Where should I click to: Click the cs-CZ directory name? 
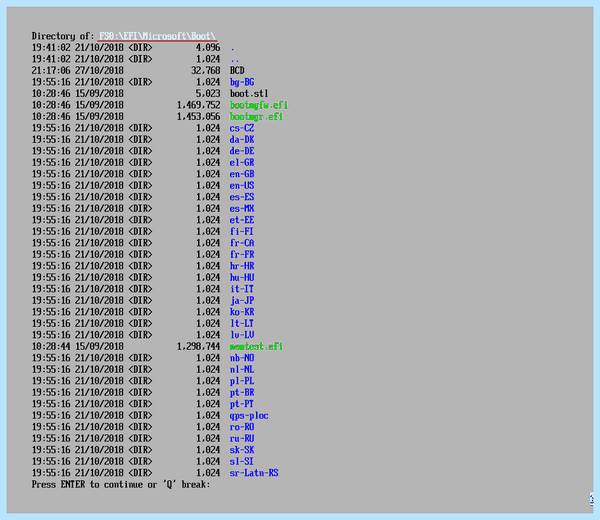242,128
